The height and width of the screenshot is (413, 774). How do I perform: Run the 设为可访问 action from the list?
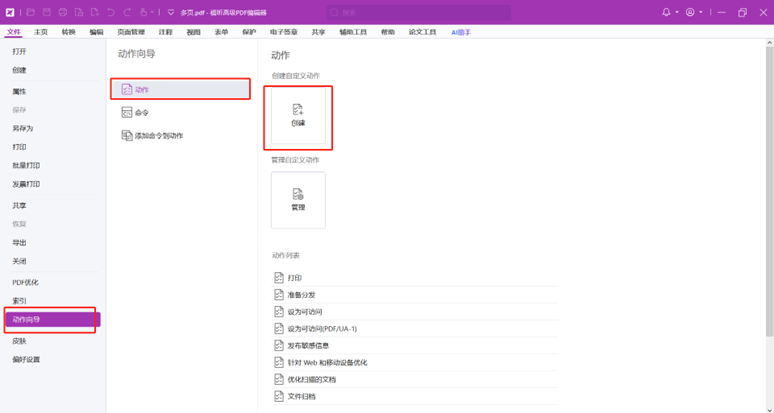tap(415, 312)
